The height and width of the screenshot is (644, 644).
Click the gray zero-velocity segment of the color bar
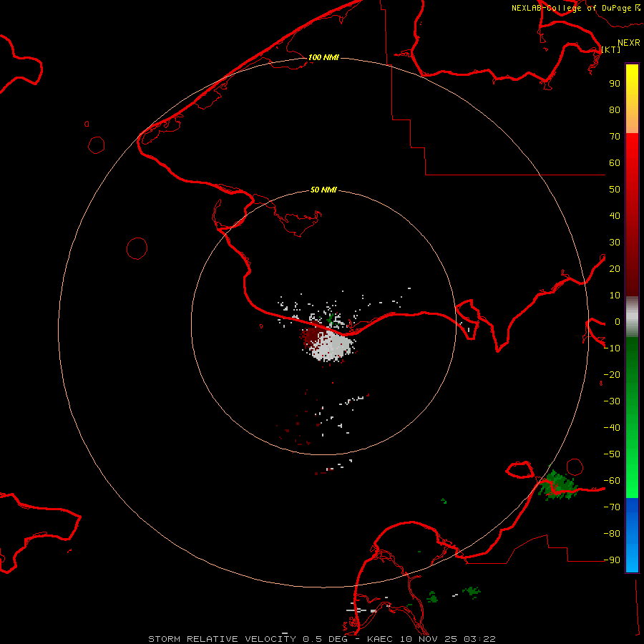pyautogui.click(x=632, y=317)
